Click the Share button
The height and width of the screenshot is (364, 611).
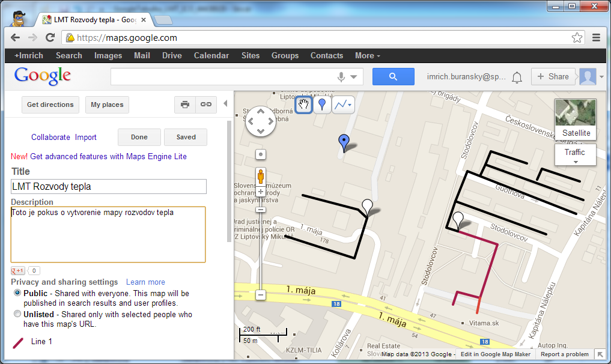coord(553,76)
